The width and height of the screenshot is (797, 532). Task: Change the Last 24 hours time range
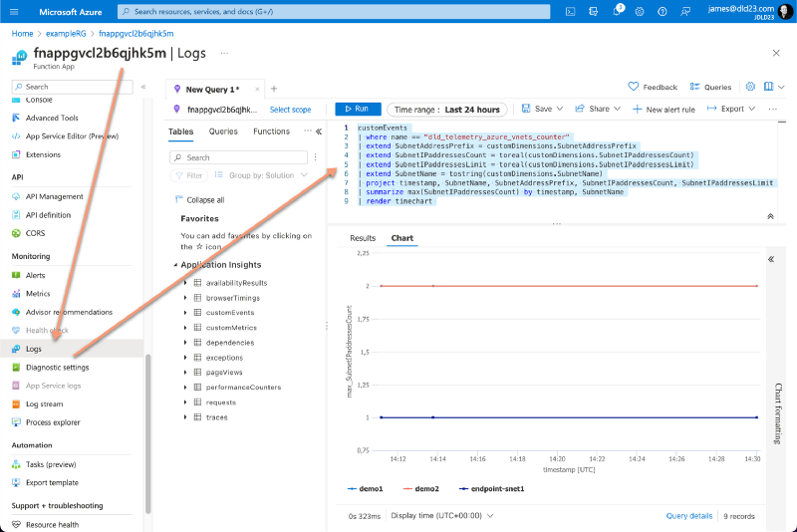point(447,110)
